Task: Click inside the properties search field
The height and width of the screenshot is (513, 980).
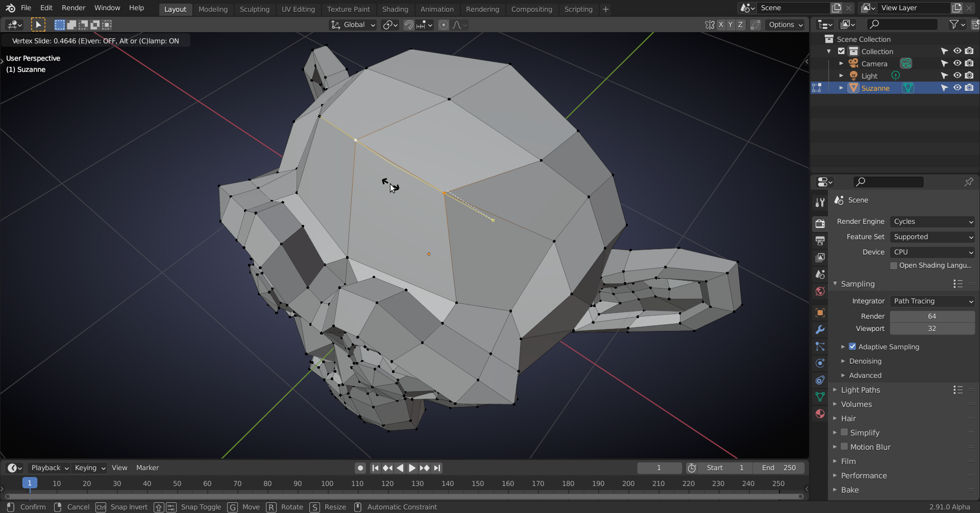Action: click(888, 182)
